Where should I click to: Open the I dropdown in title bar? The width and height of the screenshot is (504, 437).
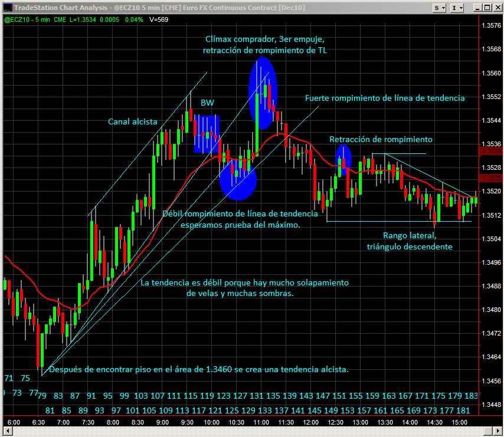tap(457, 8)
